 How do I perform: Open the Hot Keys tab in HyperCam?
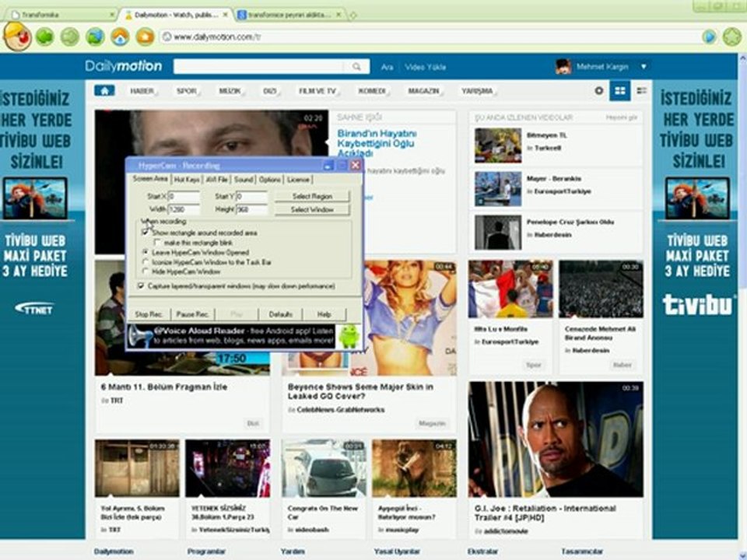(186, 180)
